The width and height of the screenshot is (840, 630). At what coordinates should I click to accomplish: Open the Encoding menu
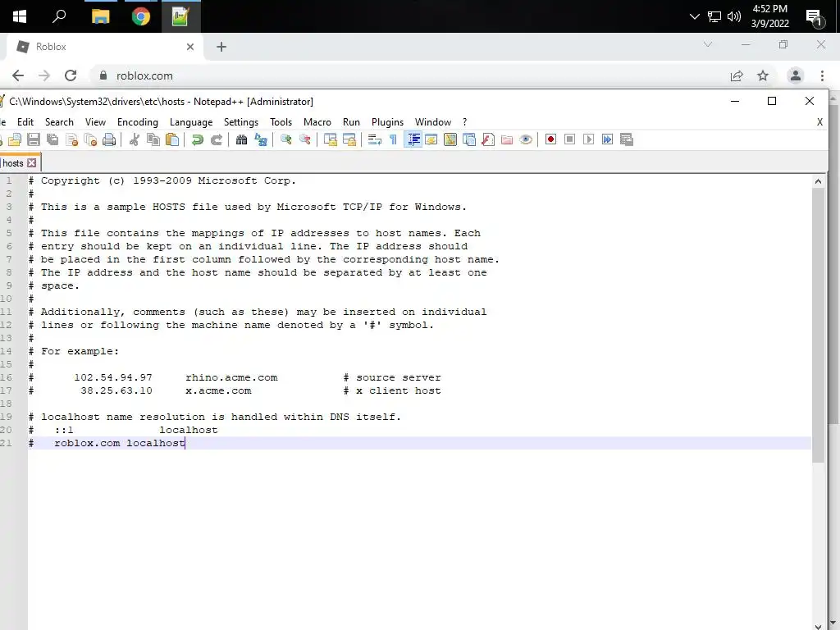138,122
